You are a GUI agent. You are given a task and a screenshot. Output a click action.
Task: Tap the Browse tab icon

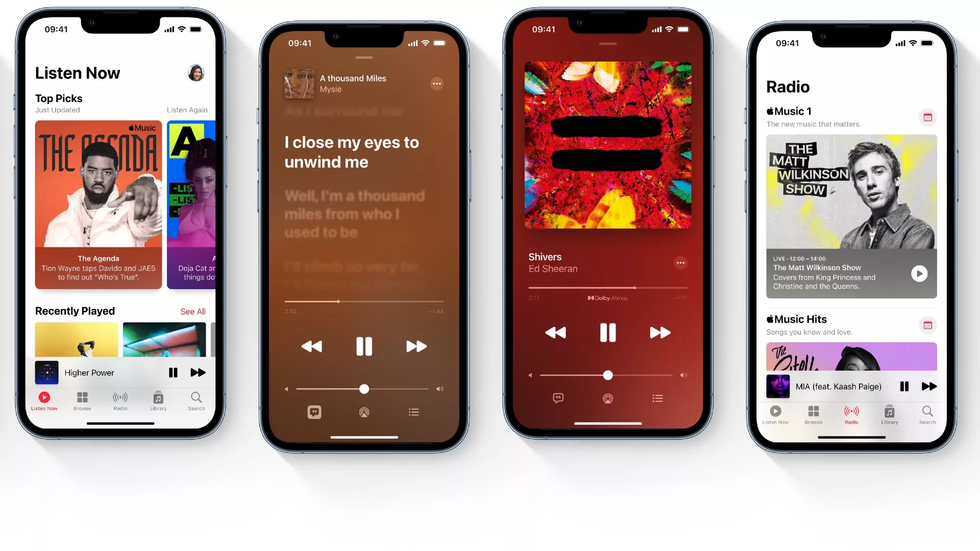tap(82, 397)
